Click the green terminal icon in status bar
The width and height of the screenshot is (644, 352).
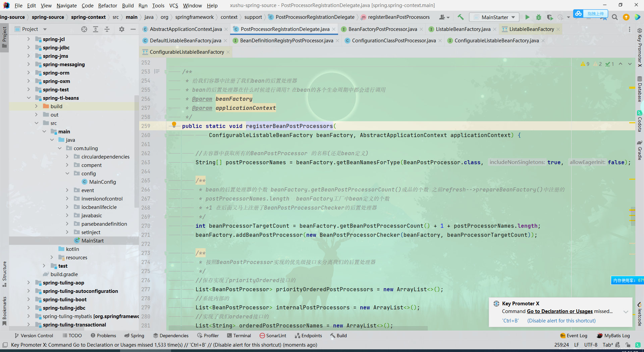coord(638,345)
